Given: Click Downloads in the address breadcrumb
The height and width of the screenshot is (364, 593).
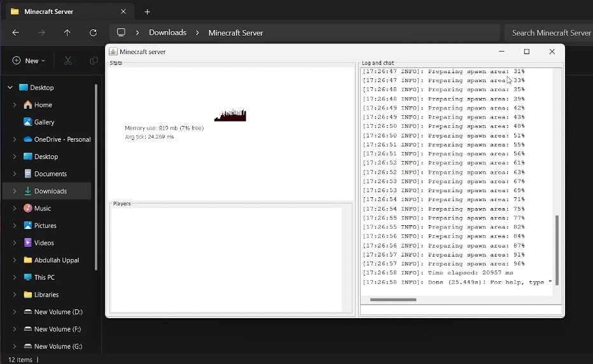Looking at the screenshot, I should pyautogui.click(x=167, y=32).
